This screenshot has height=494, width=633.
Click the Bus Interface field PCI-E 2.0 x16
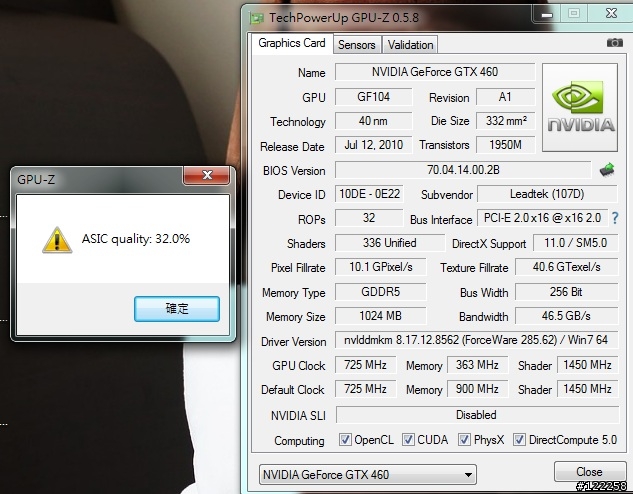click(542, 218)
